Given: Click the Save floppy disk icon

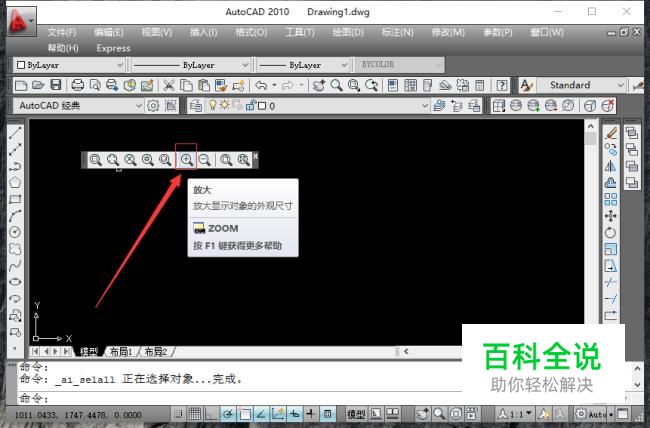Looking at the screenshot, I should (x=56, y=85).
